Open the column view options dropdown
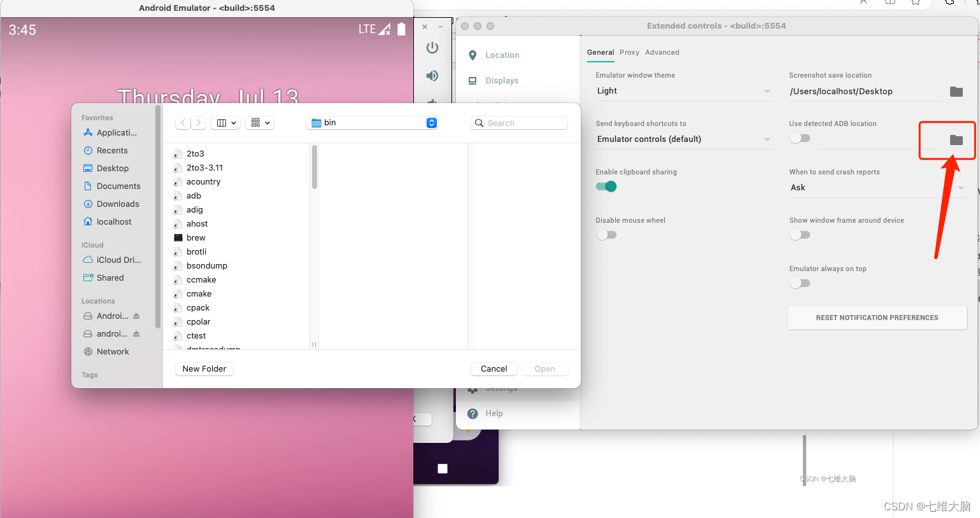 coord(225,123)
